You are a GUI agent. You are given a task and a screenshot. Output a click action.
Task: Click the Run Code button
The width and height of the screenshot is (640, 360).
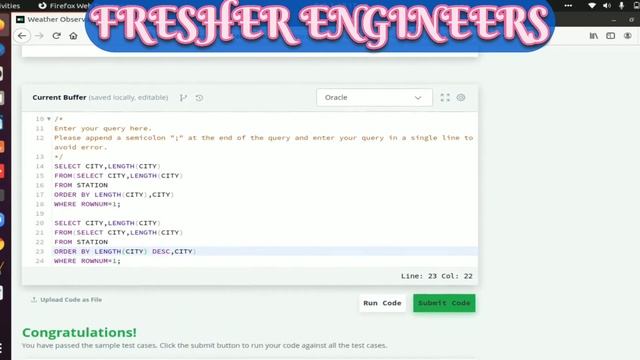point(382,303)
